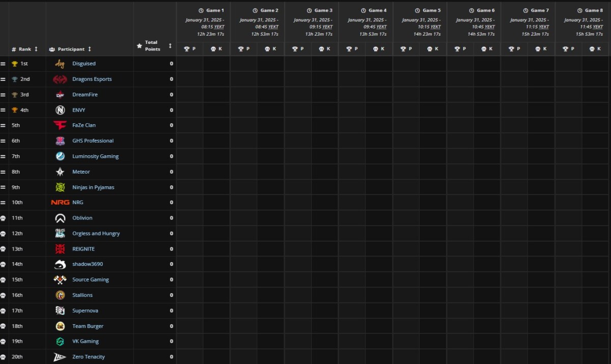
Task: Click the NRG team logo
Action: coord(60,203)
